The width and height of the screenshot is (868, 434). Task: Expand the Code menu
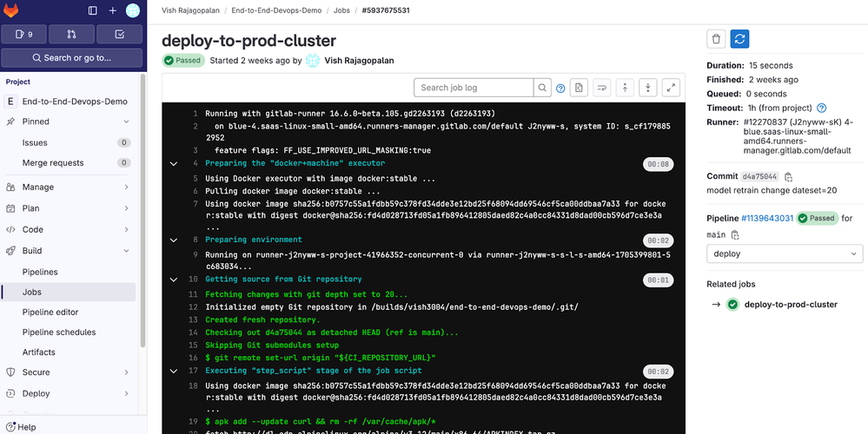click(x=69, y=229)
